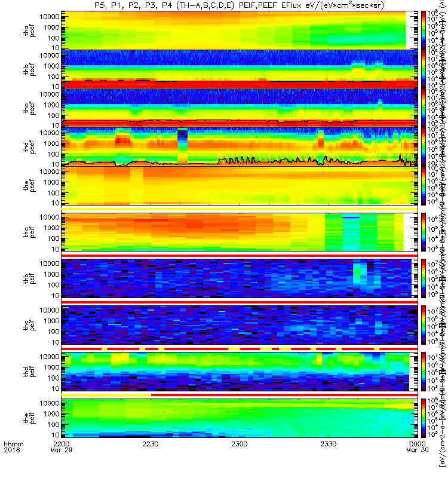448x478 pixels.
Task: Click the solid red bar above thb peif
Action: click(240, 255)
